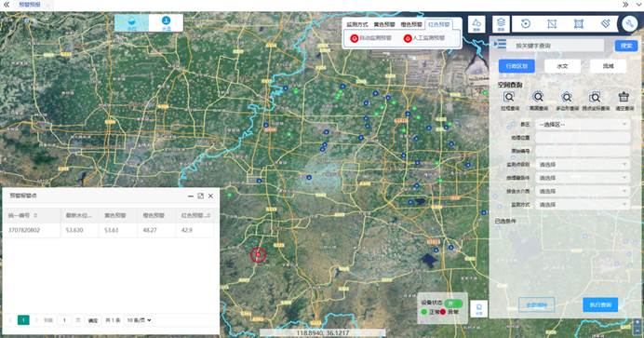Toggle the 人工监测预警 red option
This screenshot has width=644, height=338.
(x=424, y=38)
